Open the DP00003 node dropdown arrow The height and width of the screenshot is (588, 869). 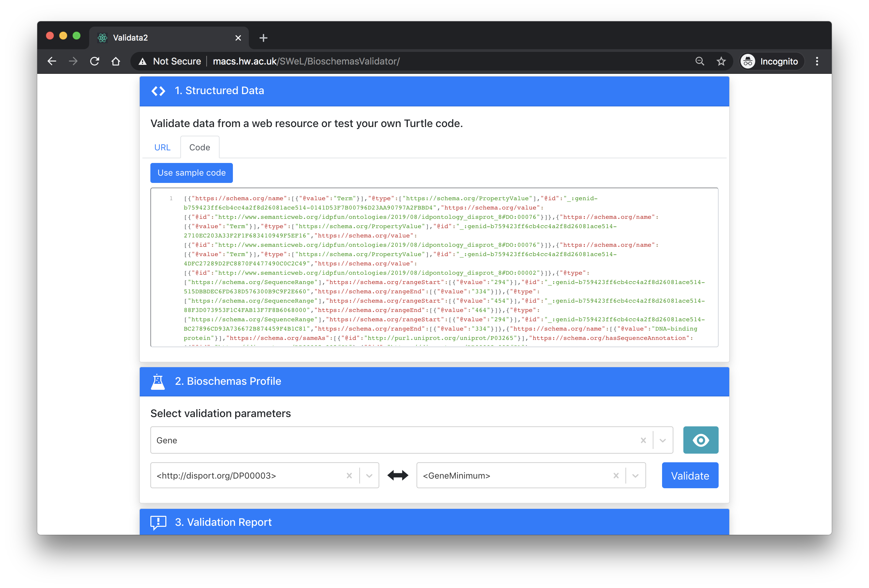pyautogui.click(x=369, y=476)
